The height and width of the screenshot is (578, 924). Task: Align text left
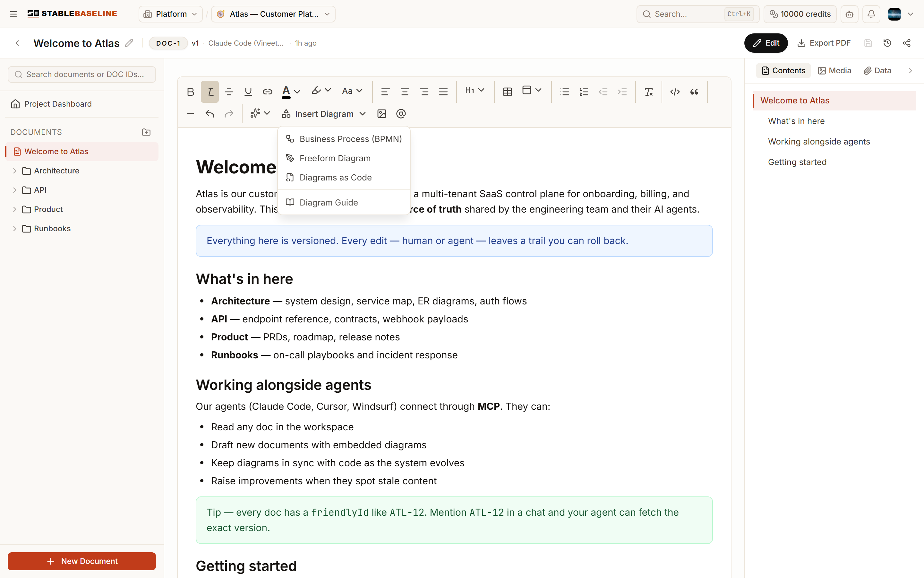[x=385, y=92]
